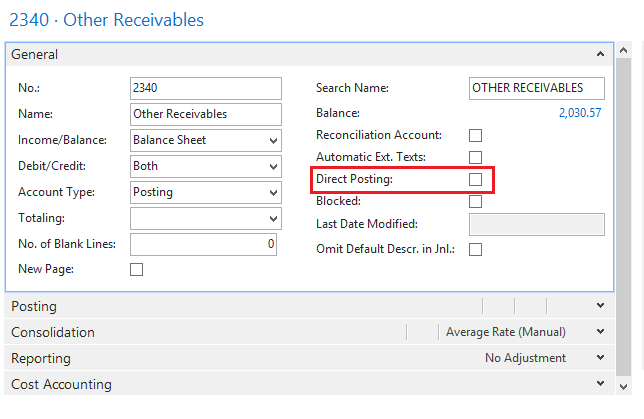Tick the Reconciliation Account checkbox

476,135
